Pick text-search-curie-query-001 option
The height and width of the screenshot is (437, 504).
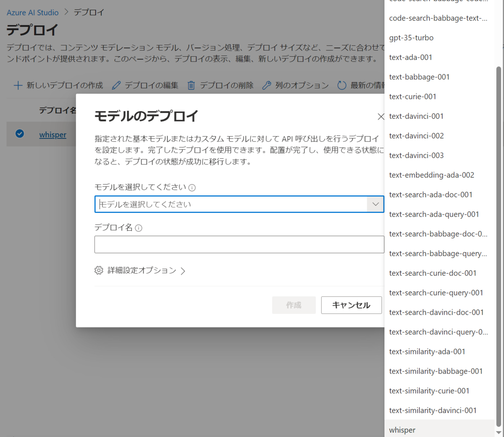click(x=439, y=293)
